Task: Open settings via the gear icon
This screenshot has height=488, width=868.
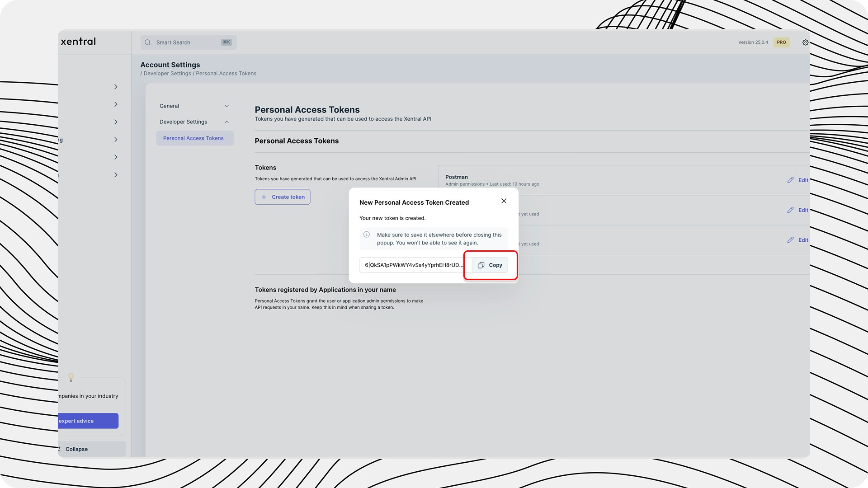Action: coord(805,42)
